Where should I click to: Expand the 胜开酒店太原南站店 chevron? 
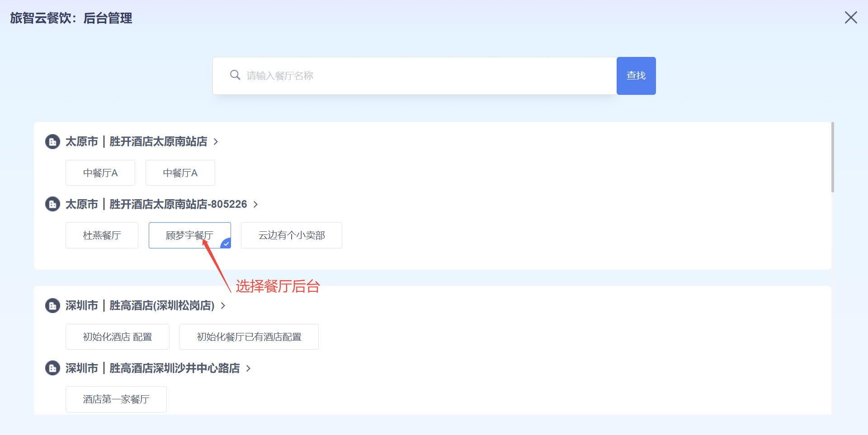(216, 142)
